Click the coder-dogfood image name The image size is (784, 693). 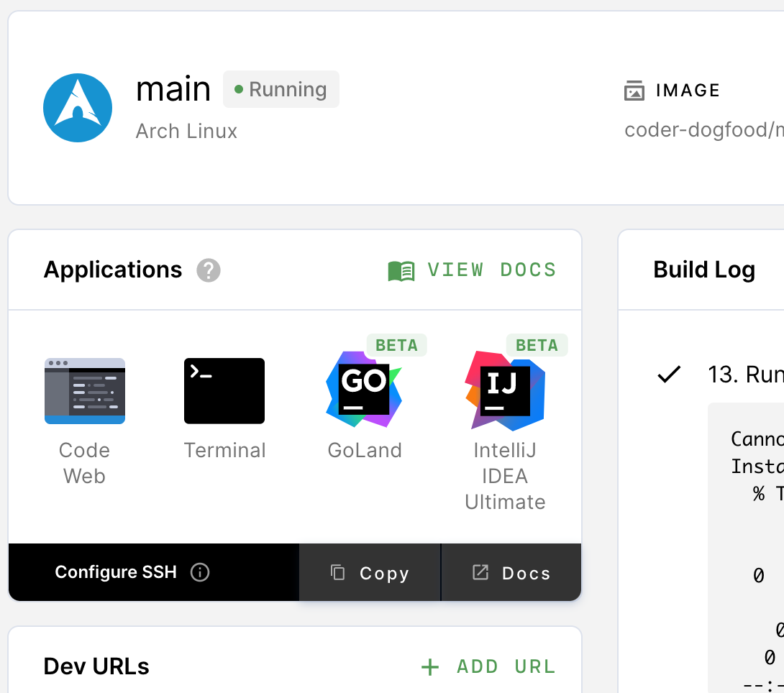pos(704,130)
